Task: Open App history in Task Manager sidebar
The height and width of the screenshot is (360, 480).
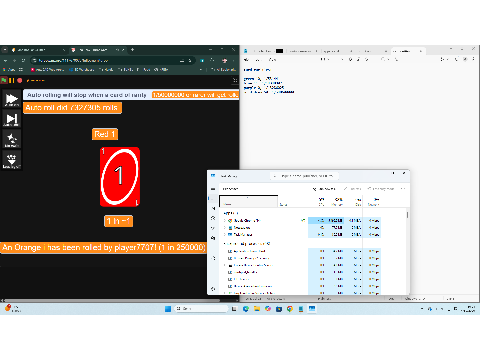Action: [x=213, y=218]
